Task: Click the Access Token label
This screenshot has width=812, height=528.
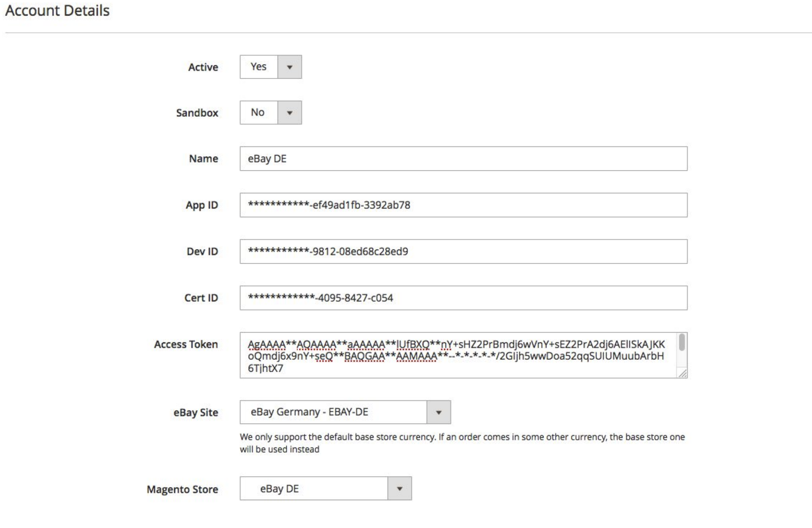Action: click(186, 345)
